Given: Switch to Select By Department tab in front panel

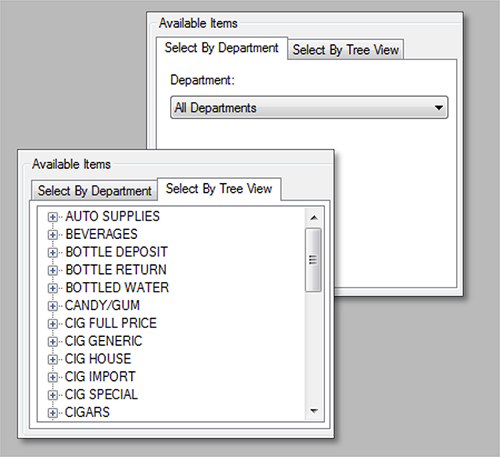Looking at the screenshot, I should 94,191.
